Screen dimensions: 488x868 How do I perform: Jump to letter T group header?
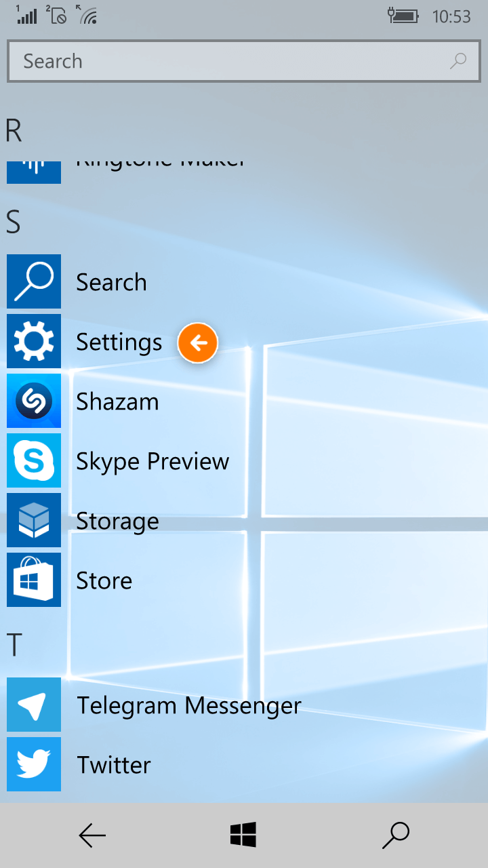point(14,645)
